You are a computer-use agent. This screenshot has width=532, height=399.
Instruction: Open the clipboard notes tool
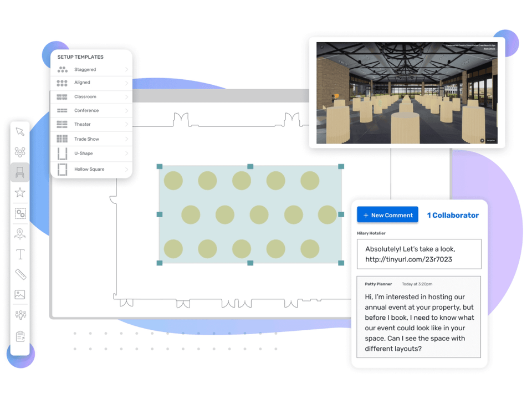pyautogui.click(x=20, y=336)
